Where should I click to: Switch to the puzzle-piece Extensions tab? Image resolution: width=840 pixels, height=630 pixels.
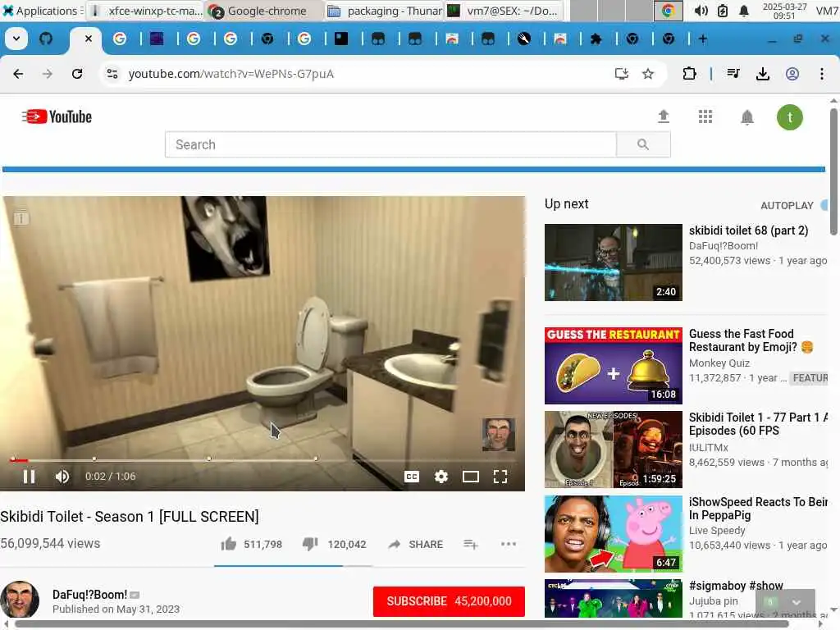pyautogui.click(x=596, y=39)
